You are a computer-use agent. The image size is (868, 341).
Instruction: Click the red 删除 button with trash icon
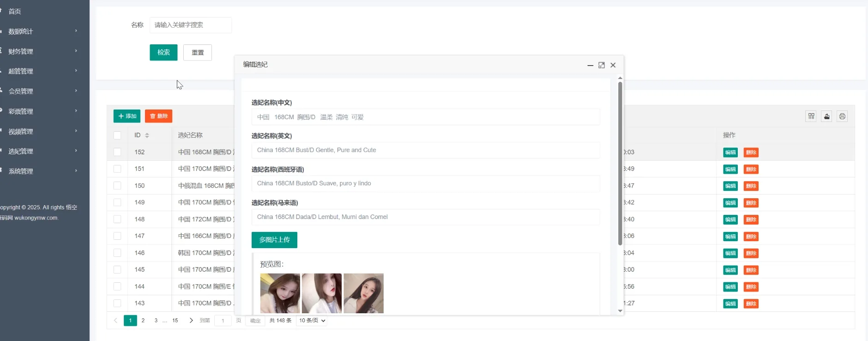158,116
